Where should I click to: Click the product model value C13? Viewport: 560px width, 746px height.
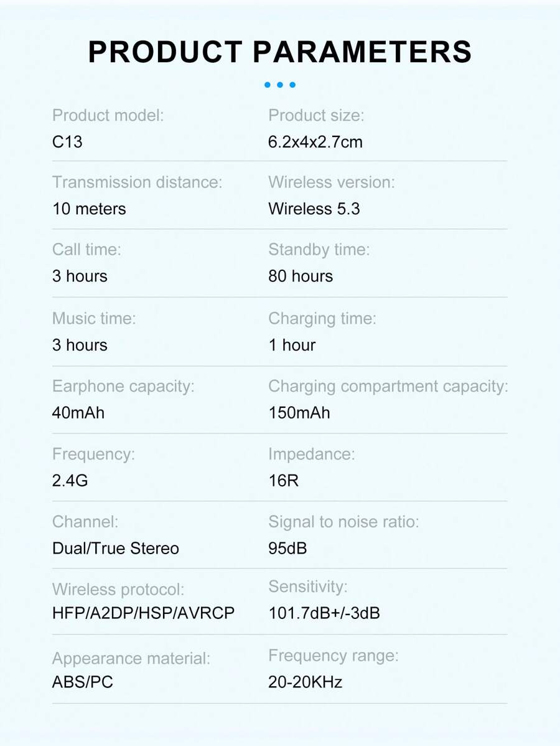coord(67,142)
